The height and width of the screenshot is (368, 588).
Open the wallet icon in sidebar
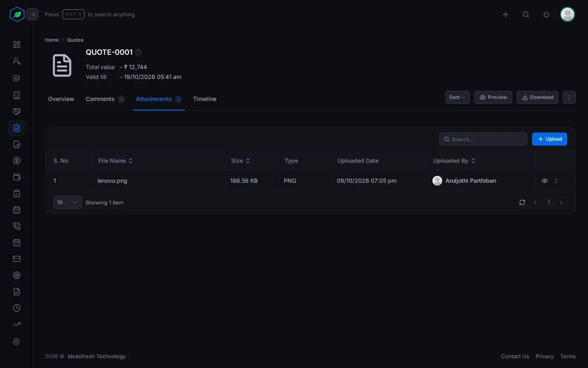point(17,177)
